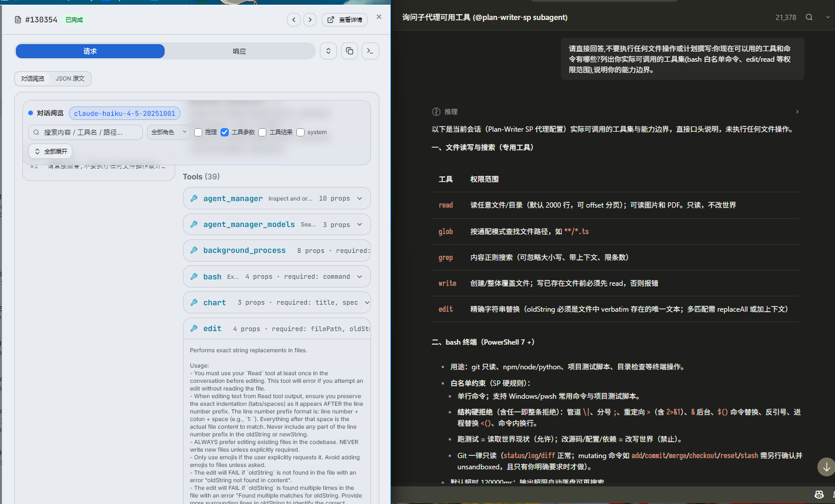Open the terminal prompt icon button
835x504 pixels.
coord(370,51)
